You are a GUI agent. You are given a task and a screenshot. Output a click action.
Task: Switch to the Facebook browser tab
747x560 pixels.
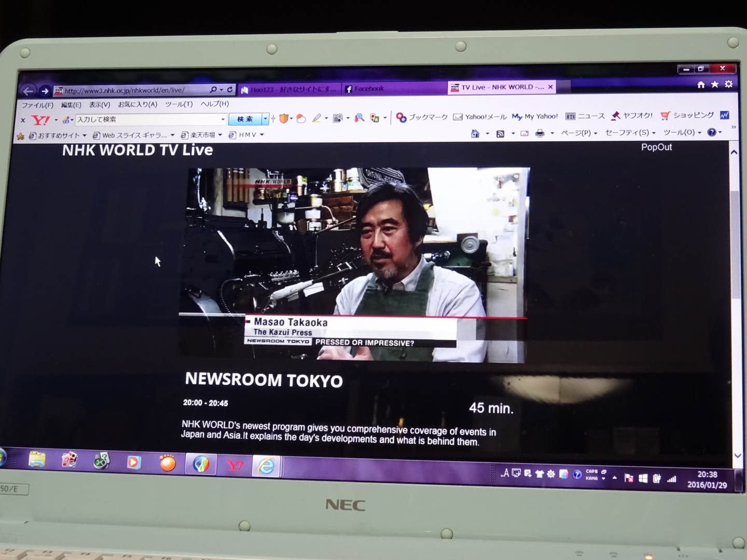click(368, 88)
